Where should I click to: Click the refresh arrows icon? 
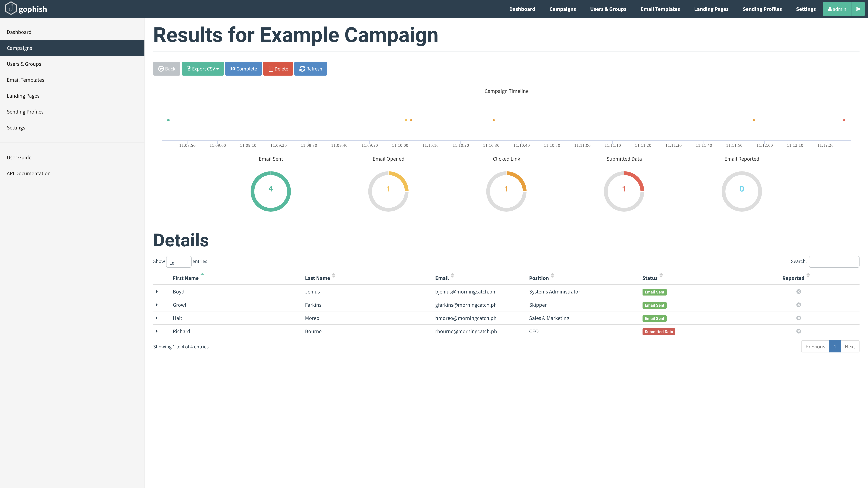pyautogui.click(x=303, y=69)
